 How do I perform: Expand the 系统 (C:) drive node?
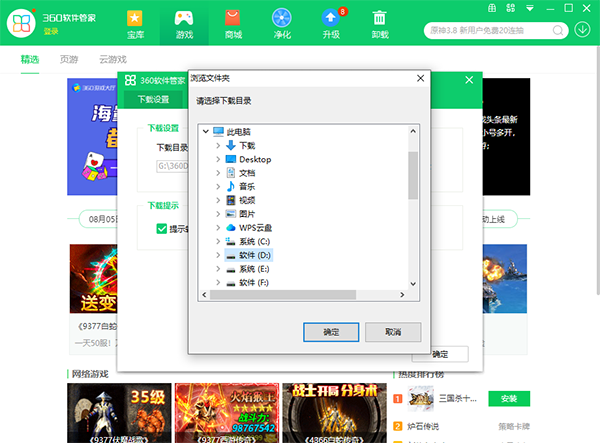pyautogui.click(x=218, y=241)
